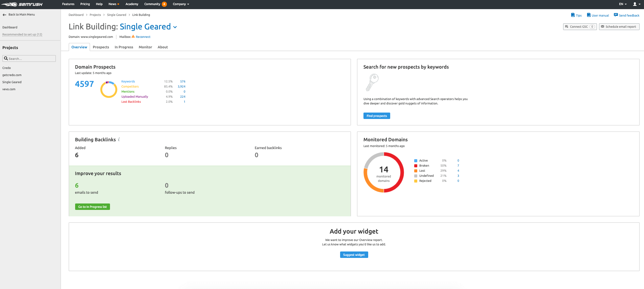The image size is (644, 289).
Task: Click the Lost Backlinks source label
Action: coord(131,102)
